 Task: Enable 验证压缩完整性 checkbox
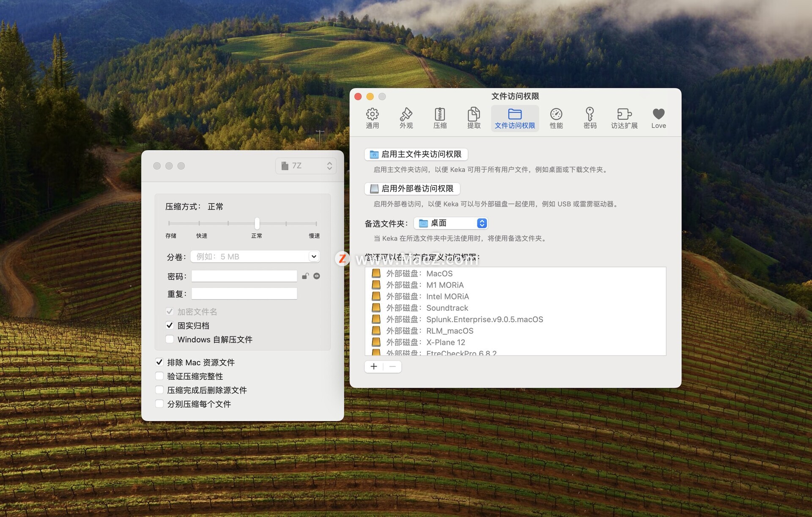(x=159, y=376)
